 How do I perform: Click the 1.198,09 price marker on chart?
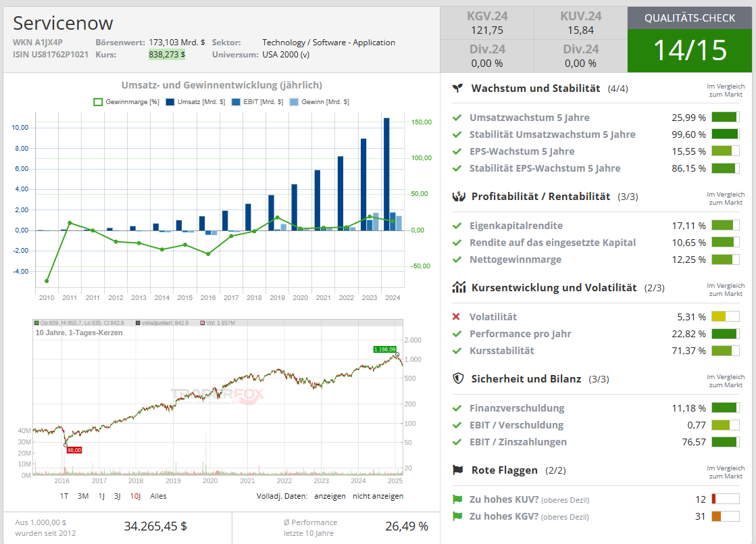[383, 349]
